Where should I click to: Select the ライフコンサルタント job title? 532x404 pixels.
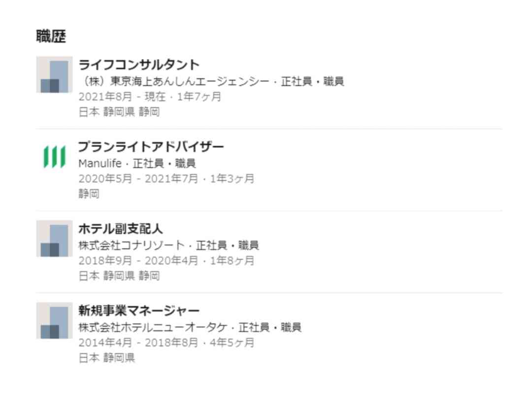pos(139,64)
